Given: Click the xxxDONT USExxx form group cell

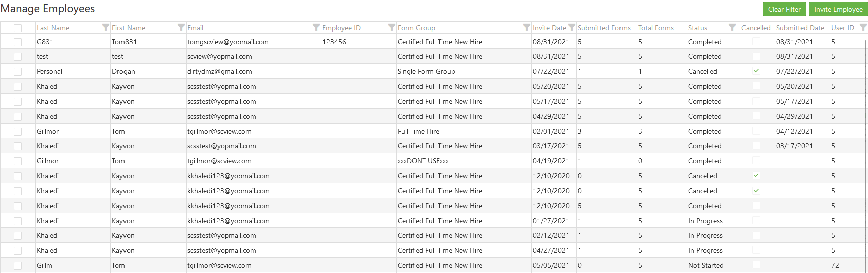Looking at the screenshot, I should click(423, 161).
